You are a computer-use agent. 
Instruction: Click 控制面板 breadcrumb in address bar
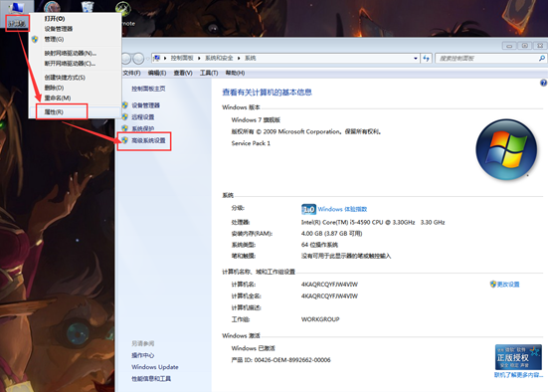[x=182, y=58]
